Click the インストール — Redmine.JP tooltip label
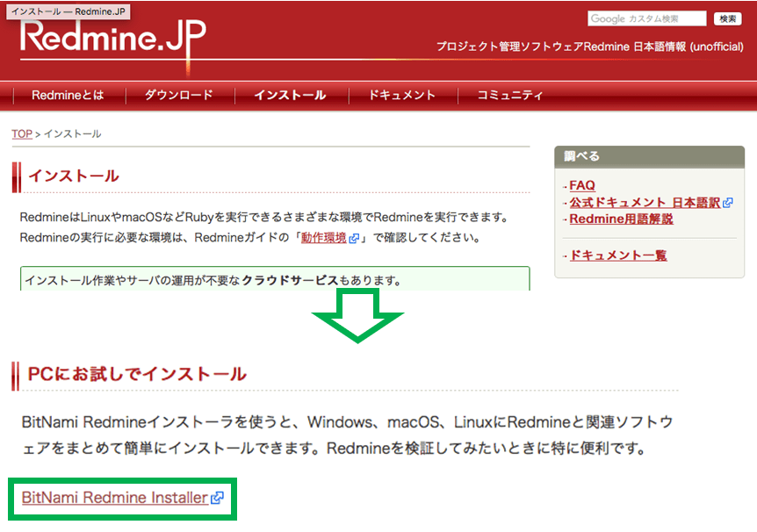This screenshot has width=757, height=532. click(68, 11)
